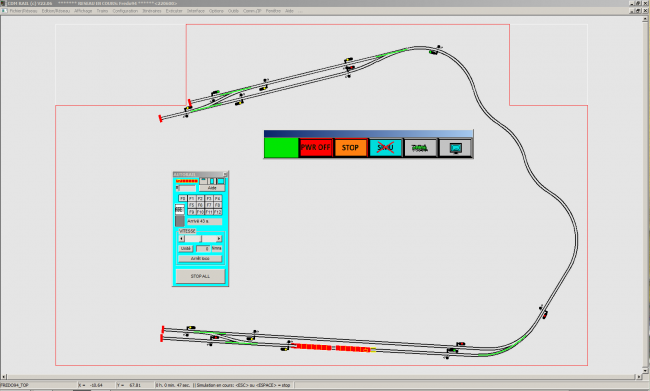Click the orange STOP button
This screenshot has height=391, width=650.
[x=351, y=148]
